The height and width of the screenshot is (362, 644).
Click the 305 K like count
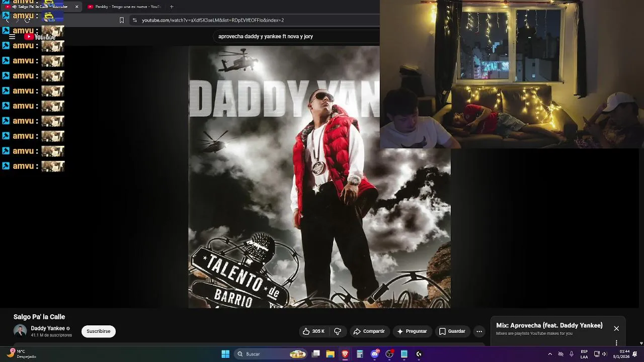click(x=318, y=331)
